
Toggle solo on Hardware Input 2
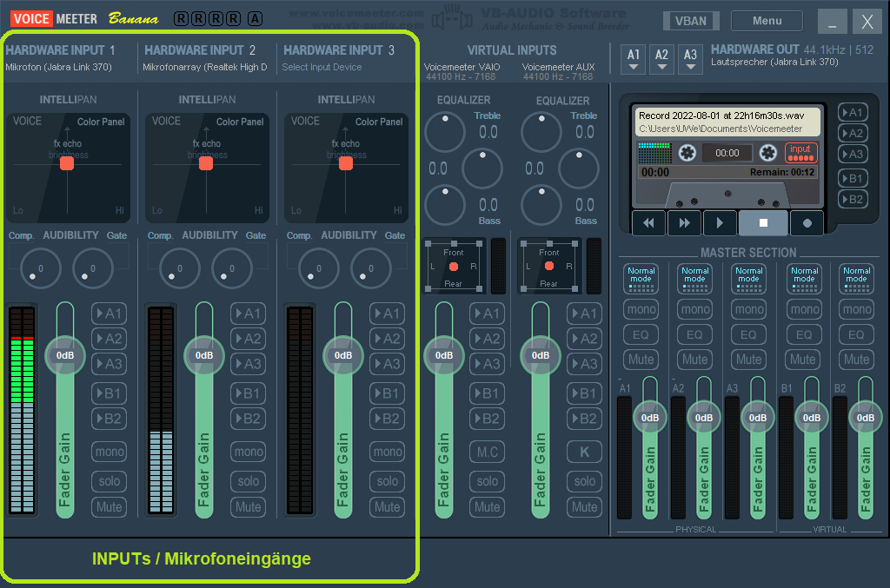tap(249, 480)
